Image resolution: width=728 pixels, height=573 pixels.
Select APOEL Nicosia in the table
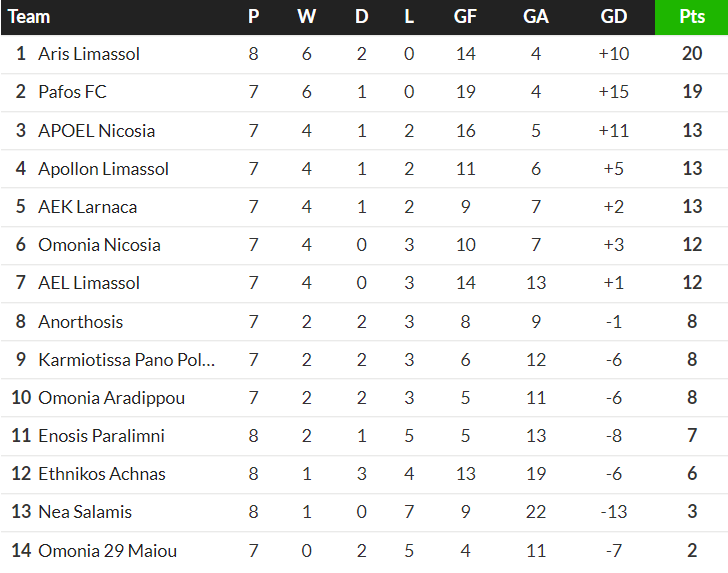96,131
